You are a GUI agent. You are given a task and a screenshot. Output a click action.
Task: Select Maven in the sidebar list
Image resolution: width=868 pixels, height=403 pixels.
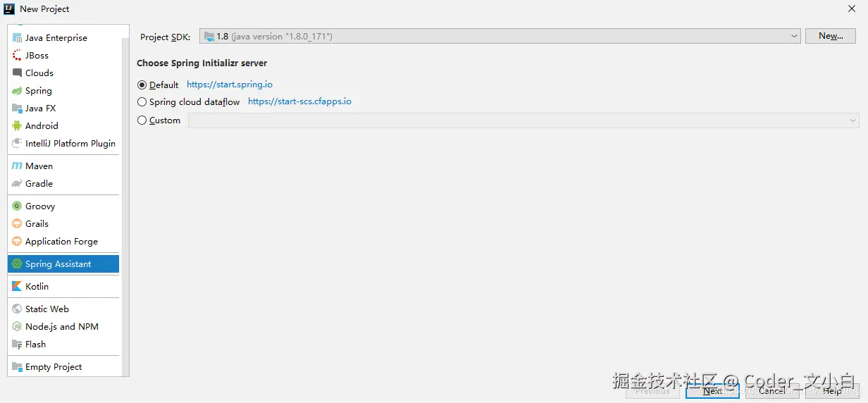pyautogui.click(x=63, y=166)
